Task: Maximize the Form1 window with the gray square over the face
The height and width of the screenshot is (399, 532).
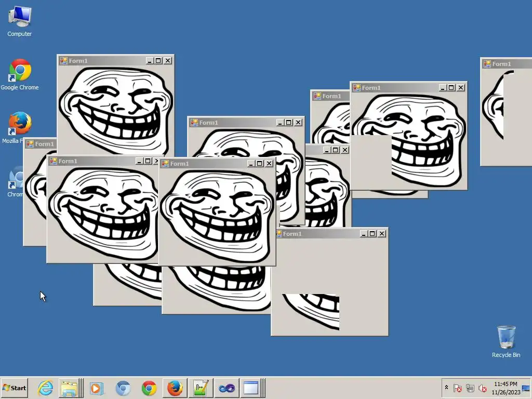Action: coord(451,87)
